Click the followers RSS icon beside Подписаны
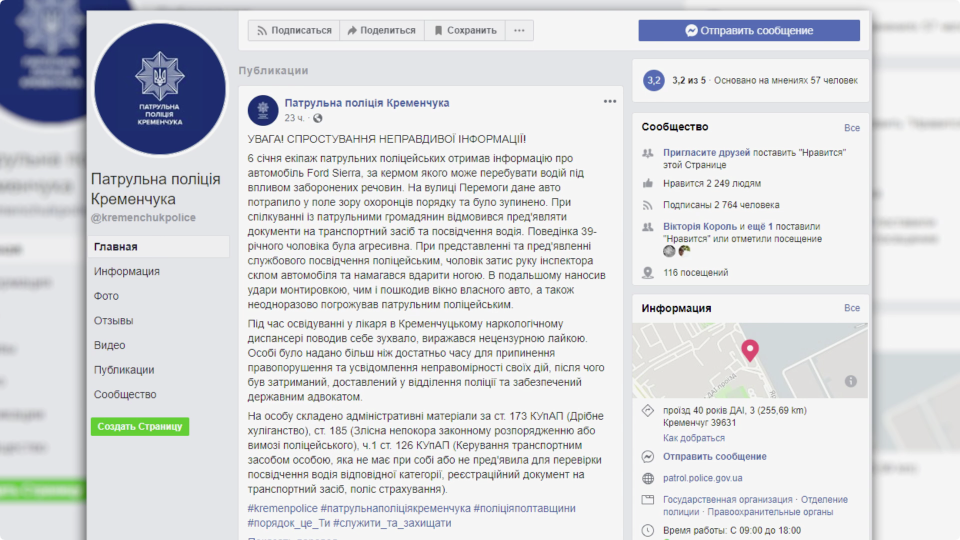960x540 pixels. point(648,205)
